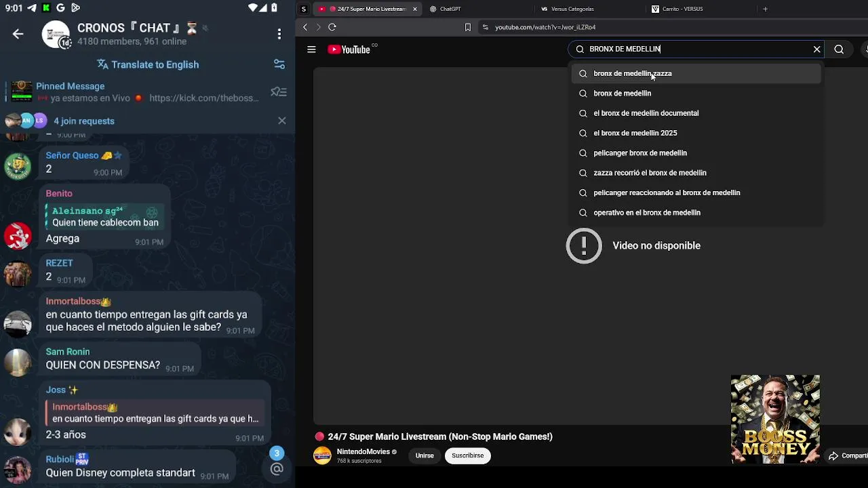Open the Telegram three-dot chat menu
868x488 pixels.
point(279,34)
